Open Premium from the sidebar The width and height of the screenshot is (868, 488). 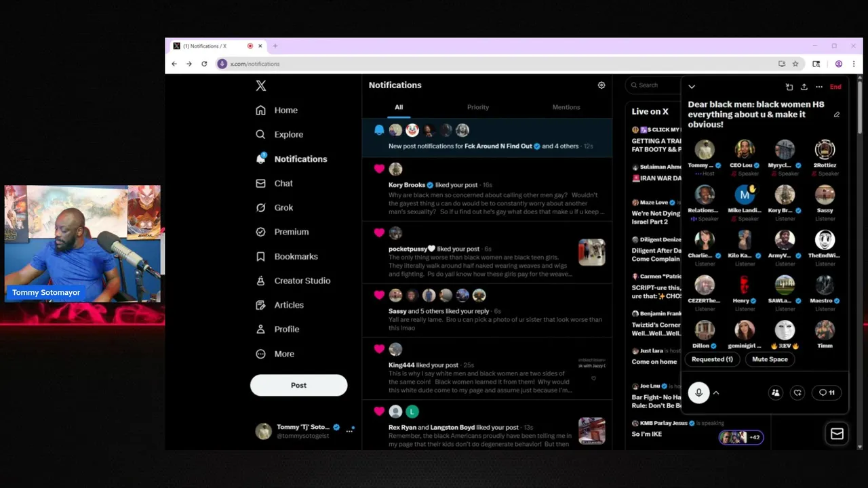(282, 232)
